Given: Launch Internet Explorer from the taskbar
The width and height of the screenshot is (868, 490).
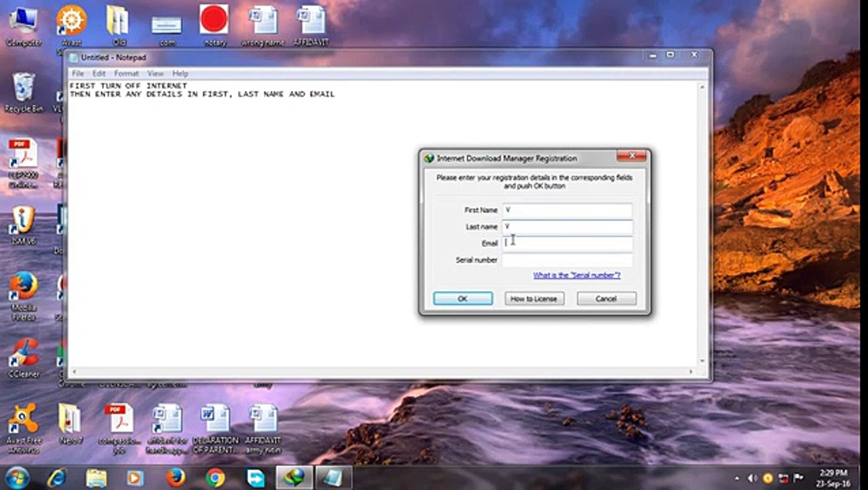Looking at the screenshot, I should (x=57, y=478).
